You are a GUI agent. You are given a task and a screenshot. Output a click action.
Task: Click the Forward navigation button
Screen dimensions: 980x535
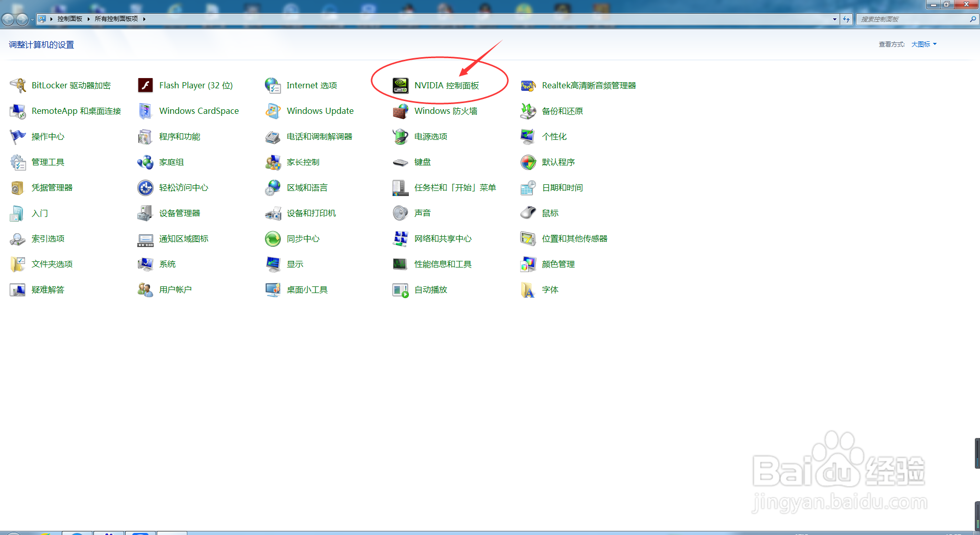click(x=22, y=19)
